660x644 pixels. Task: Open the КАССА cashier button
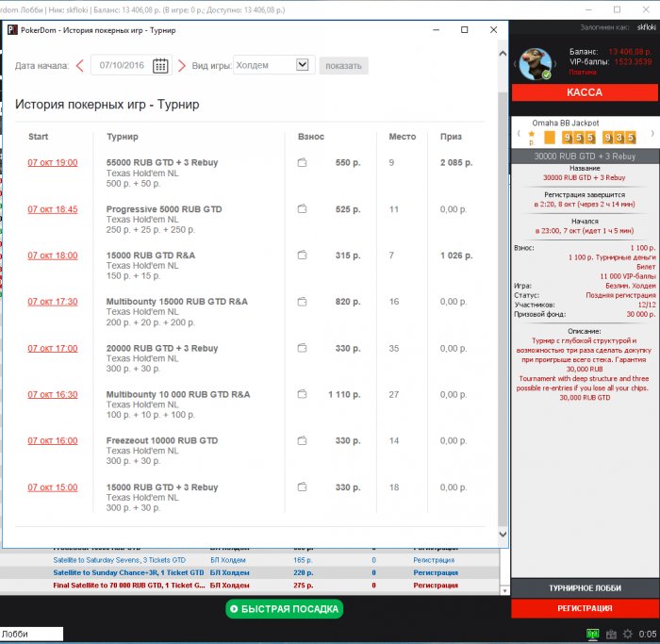[585, 92]
